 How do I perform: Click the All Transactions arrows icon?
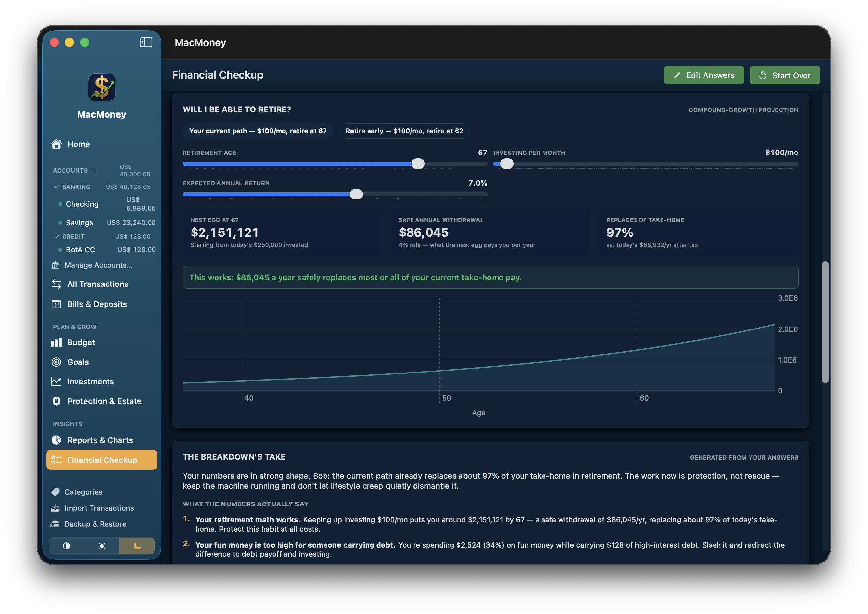click(x=56, y=284)
